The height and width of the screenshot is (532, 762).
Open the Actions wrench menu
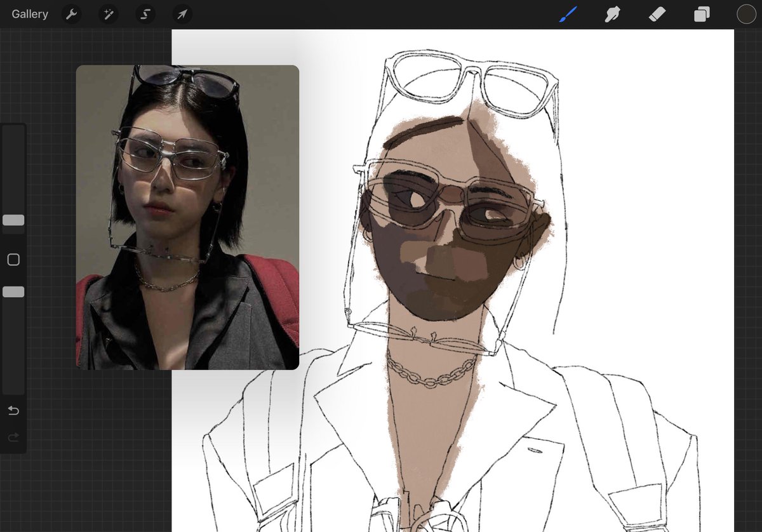pos(72,14)
